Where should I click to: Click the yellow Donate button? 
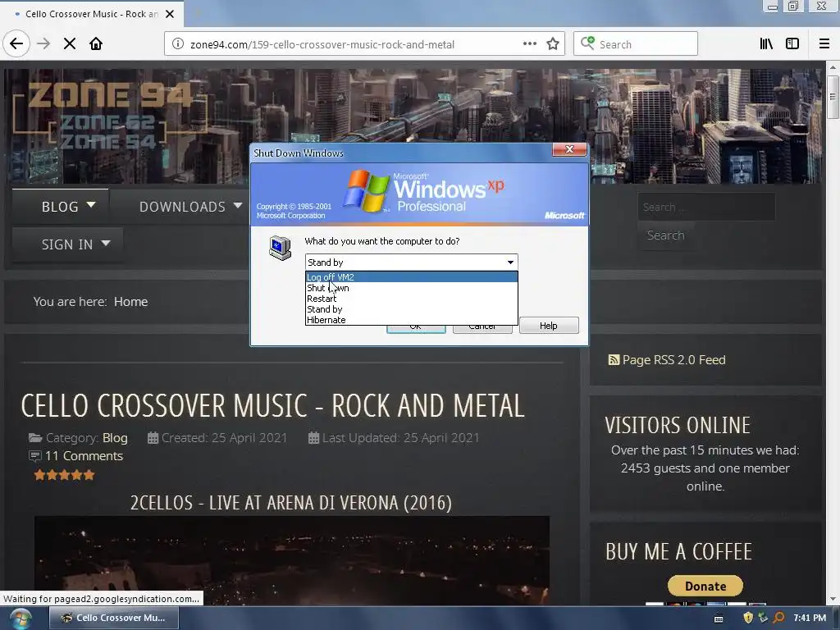click(705, 586)
